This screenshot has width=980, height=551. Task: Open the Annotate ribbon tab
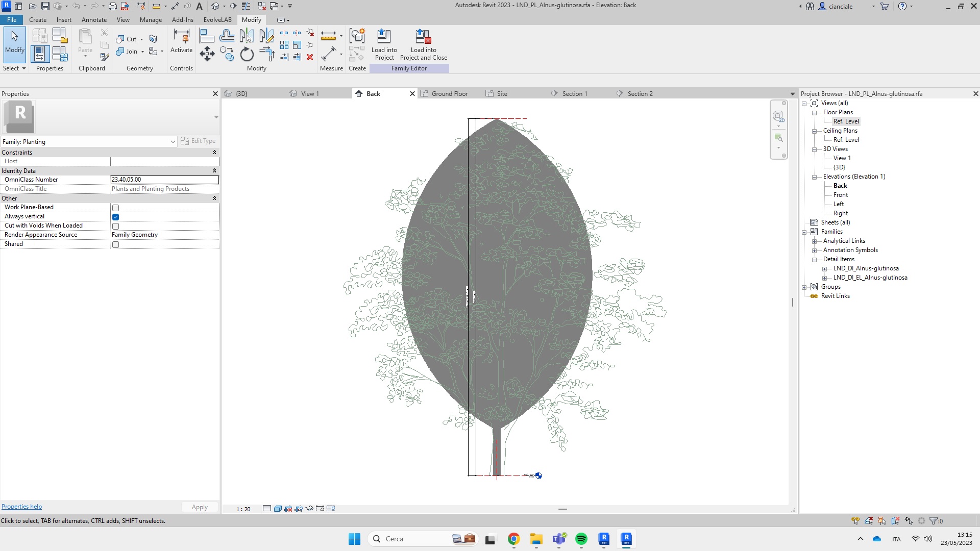click(94, 20)
